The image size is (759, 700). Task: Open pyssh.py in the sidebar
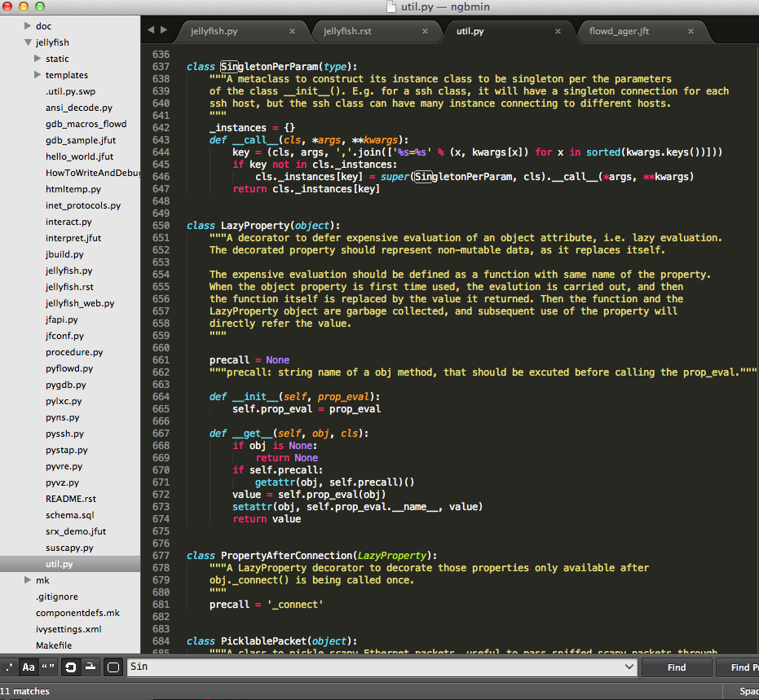66,434
